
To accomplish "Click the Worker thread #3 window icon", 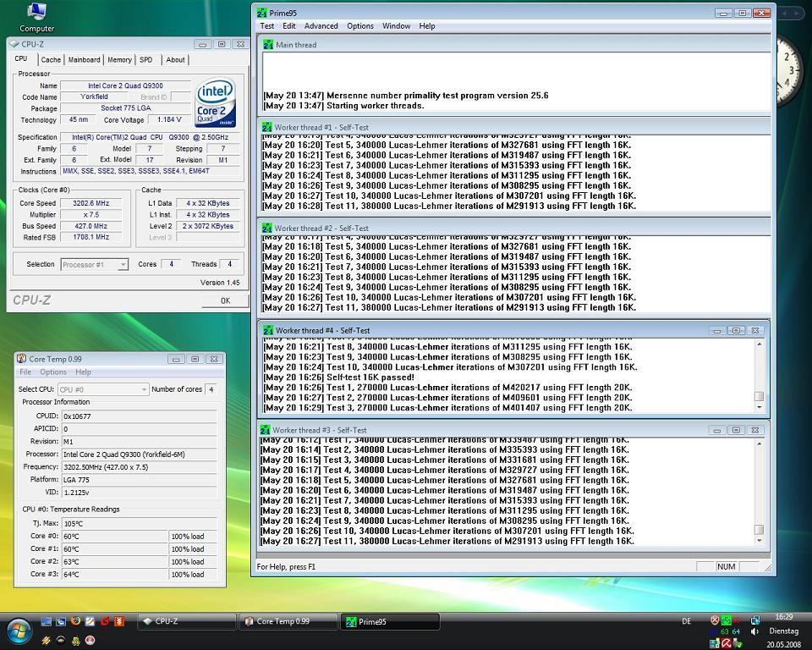I will tap(265, 430).
